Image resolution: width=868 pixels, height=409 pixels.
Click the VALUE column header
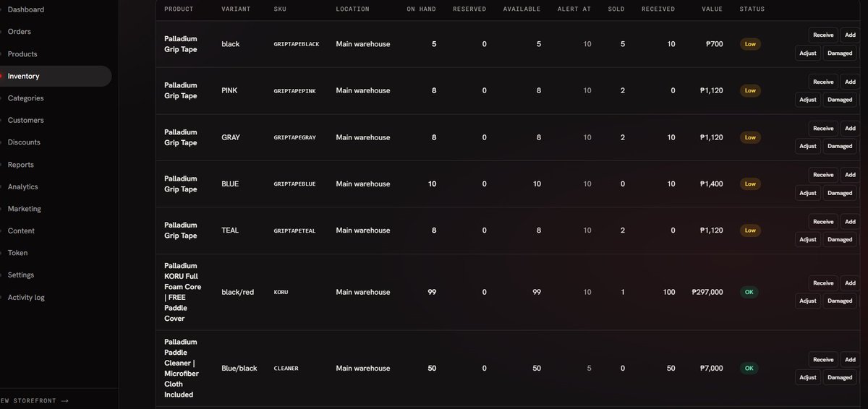pos(712,9)
